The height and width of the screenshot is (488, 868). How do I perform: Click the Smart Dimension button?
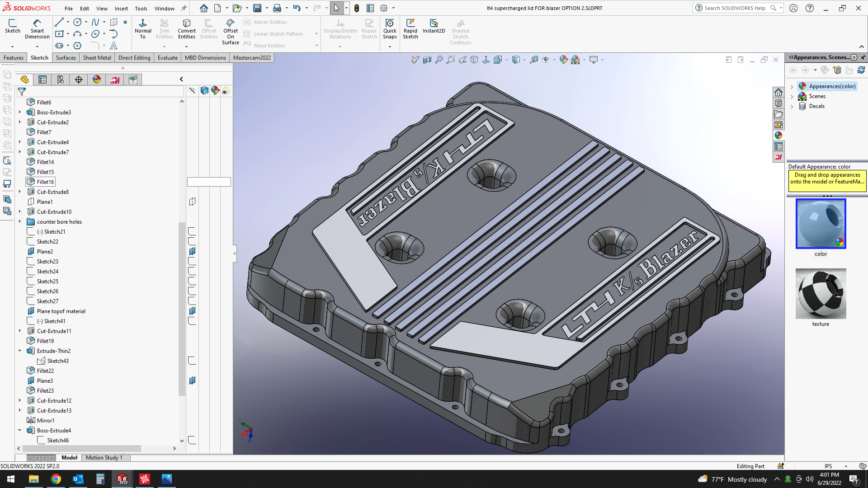[37, 29]
